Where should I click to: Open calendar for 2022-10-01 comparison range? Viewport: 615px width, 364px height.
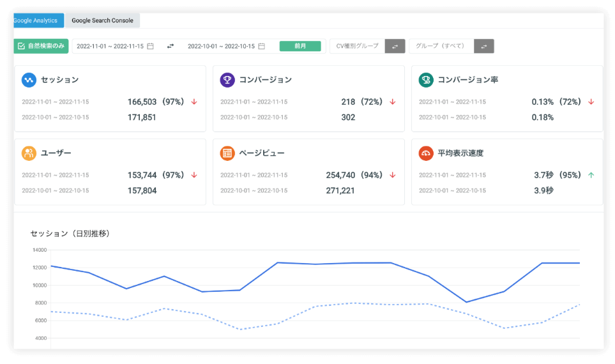point(262,46)
